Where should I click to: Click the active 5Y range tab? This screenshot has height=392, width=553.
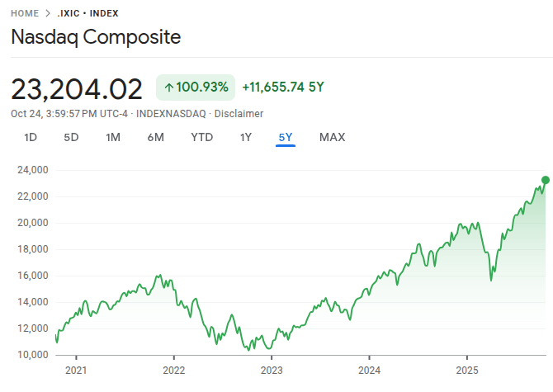coord(286,137)
